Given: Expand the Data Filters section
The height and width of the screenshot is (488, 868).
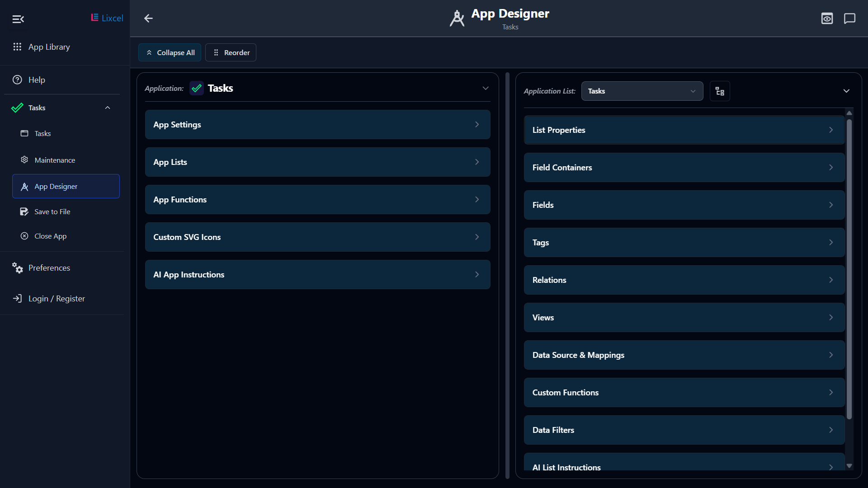Looking at the screenshot, I should tap(684, 430).
